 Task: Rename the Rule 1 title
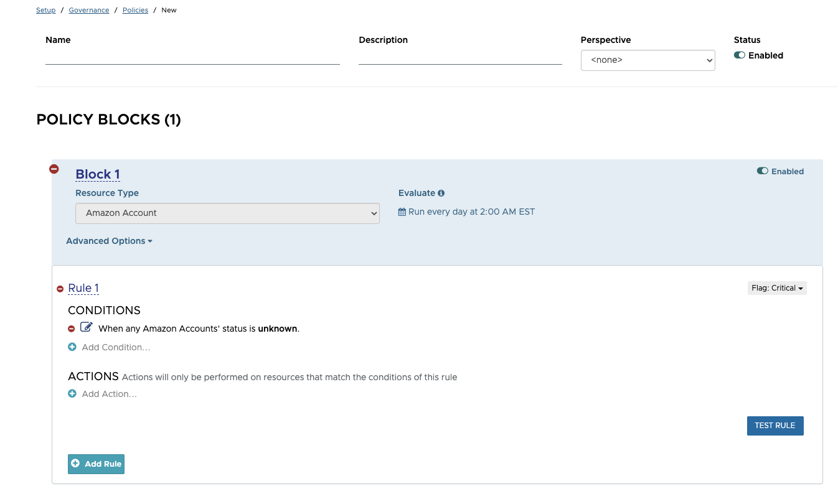83,288
